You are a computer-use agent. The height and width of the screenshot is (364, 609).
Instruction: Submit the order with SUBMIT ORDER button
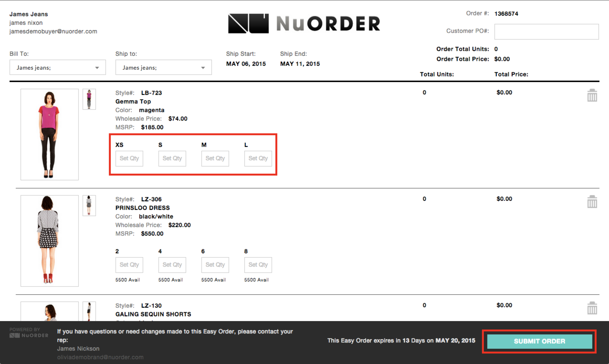click(540, 341)
